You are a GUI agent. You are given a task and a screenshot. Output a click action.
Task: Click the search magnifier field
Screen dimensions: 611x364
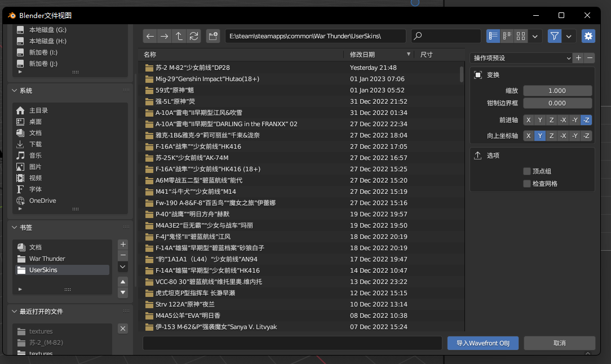click(x=446, y=36)
